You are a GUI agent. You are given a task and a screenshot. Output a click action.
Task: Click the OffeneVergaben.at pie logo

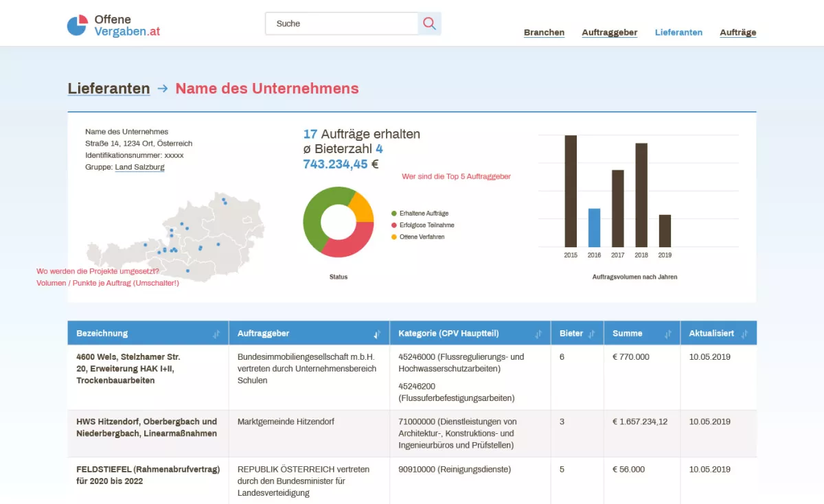point(77,25)
